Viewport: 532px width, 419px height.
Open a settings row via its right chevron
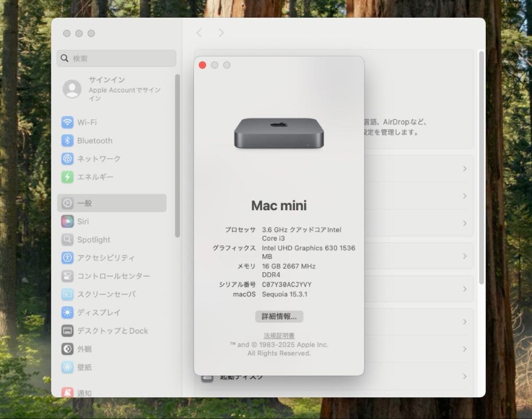click(464, 169)
